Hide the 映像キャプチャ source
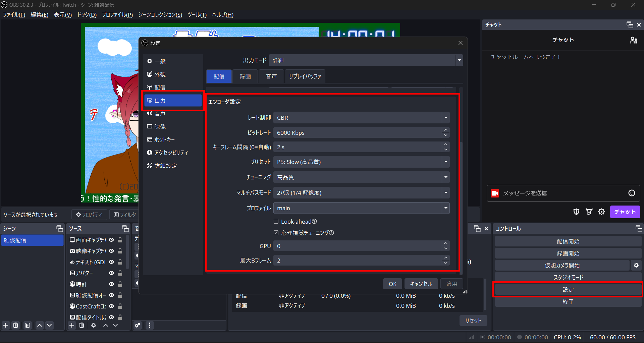The image size is (644, 343). [x=111, y=251]
